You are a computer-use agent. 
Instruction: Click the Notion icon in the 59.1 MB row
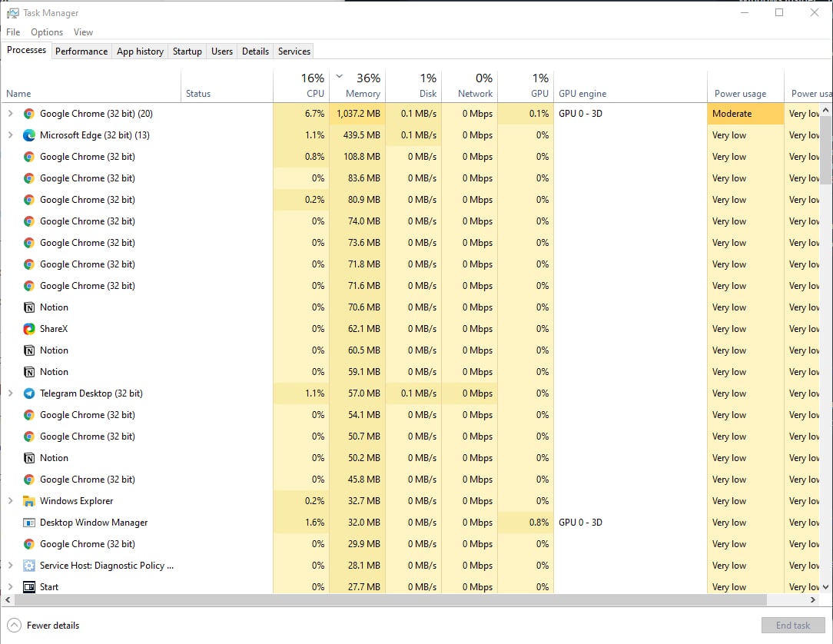[29, 372]
